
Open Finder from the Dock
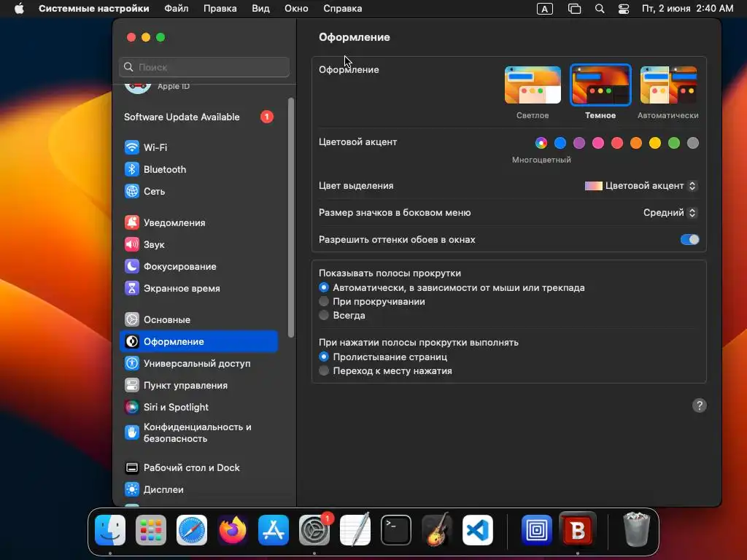click(x=110, y=530)
